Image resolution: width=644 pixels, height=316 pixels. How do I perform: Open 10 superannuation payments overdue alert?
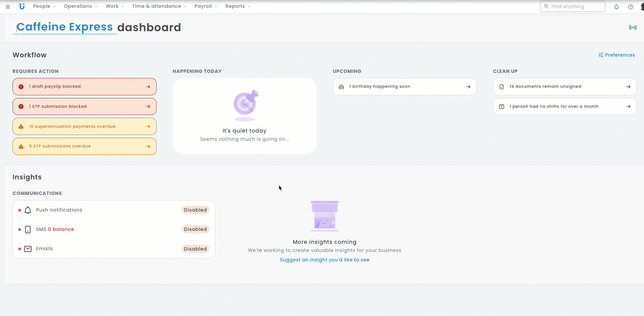tap(84, 126)
